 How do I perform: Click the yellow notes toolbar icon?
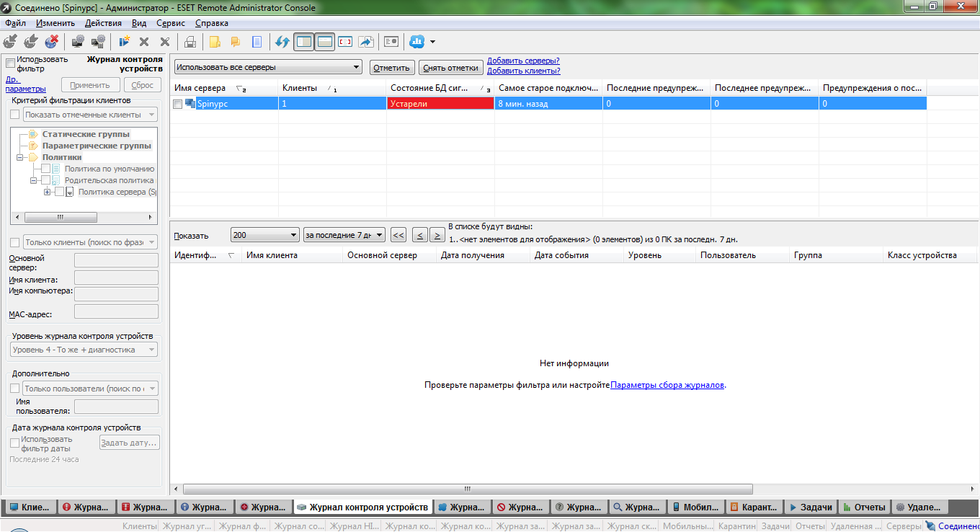[x=235, y=42]
